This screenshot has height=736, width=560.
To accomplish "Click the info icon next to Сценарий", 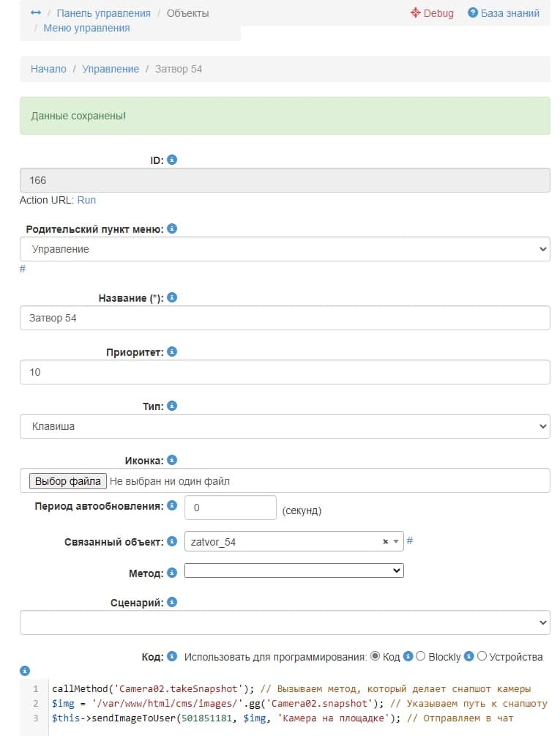I will pos(172,603).
